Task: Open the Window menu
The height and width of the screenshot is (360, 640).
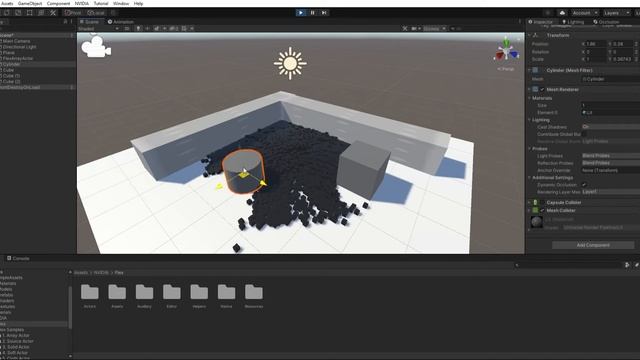Action: click(121, 3)
